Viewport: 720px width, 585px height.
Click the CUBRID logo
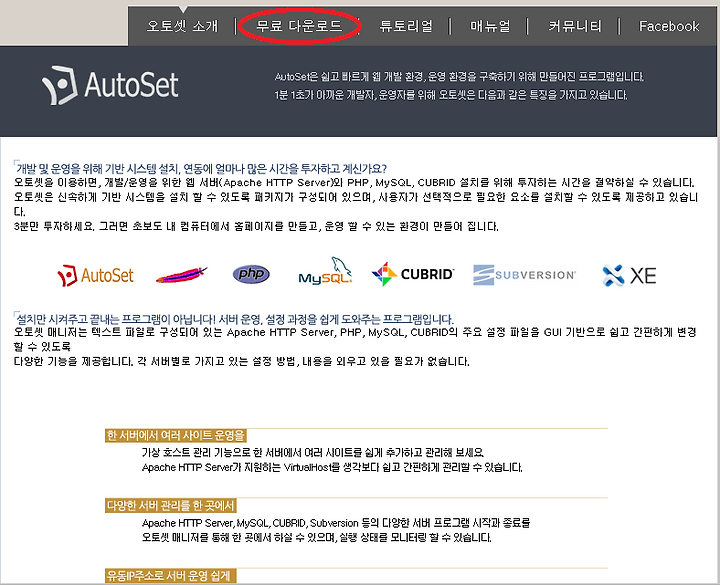click(x=413, y=274)
